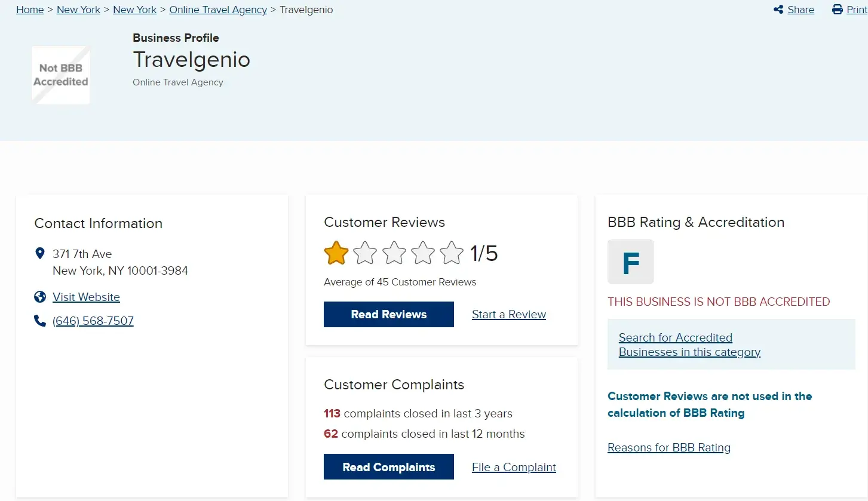Screen dimensions: 868x501
Task: Click the Start a Review link
Action: click(x=509, y=315)
